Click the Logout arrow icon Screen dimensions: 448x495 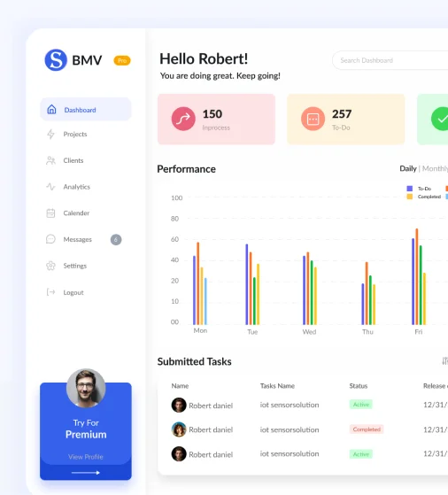coord(50,292)
